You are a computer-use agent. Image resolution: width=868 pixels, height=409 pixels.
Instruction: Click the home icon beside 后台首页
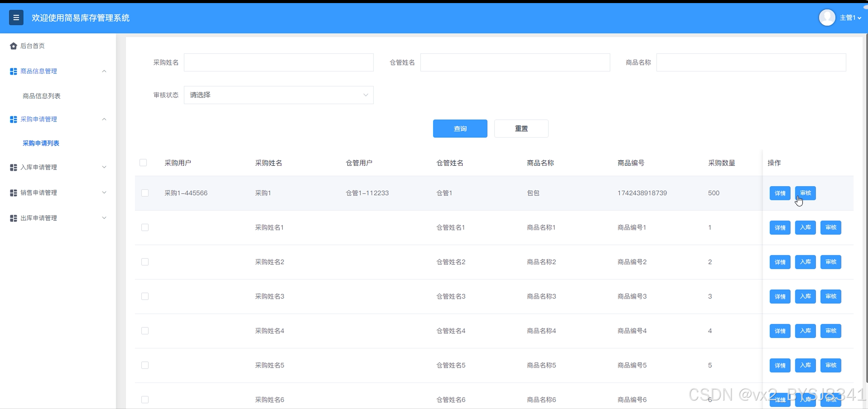(x=13, y=46)
